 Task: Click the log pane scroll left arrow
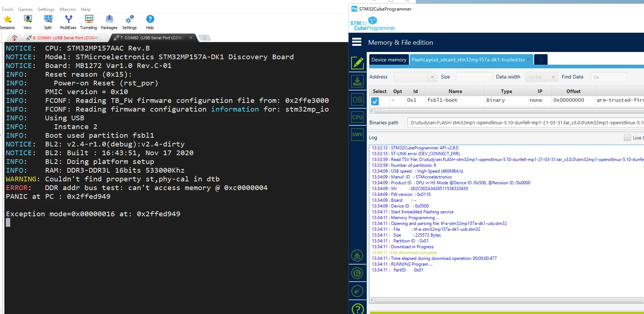[x=372, y=300]
